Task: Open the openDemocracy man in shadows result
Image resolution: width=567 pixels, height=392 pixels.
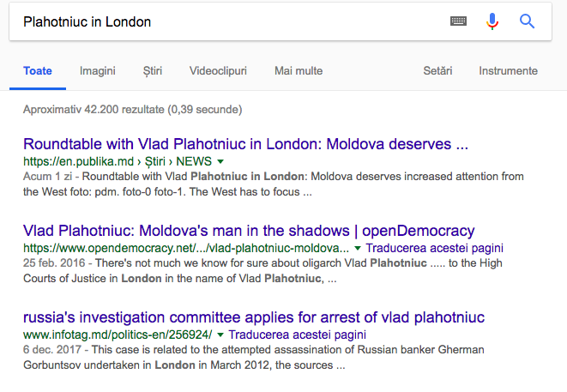Action: coord(249,231)
